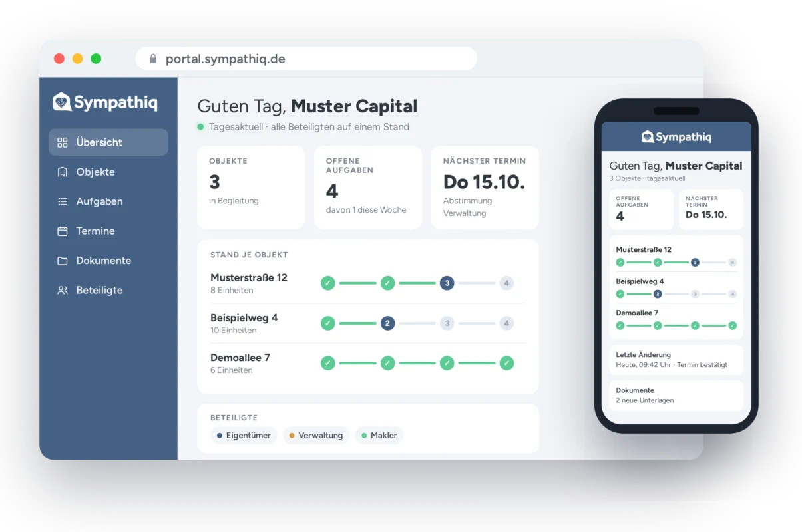802x532 pixels.
Task: Click the green status dot beside Tagesaktuell
Action: (x=200, y=126)
